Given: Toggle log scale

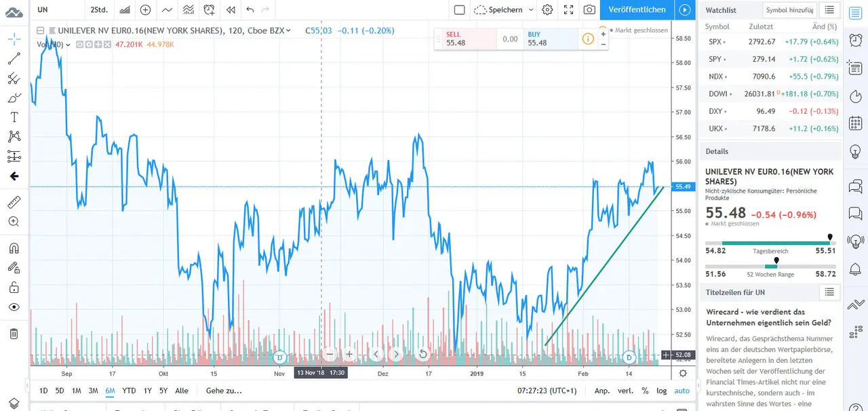Looking at the screenshot, I should pyautogui.click(x=661, y=391).
